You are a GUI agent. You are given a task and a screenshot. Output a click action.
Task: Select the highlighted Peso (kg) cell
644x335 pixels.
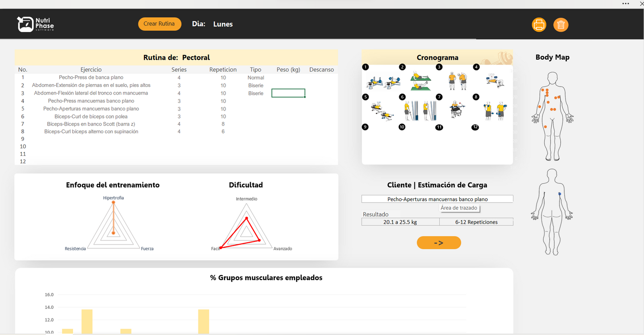point(288,93)
